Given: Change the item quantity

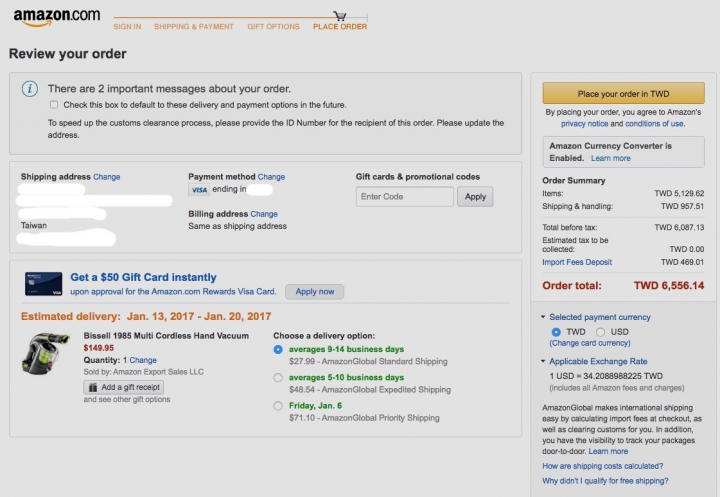Looking at the screenshot, I should (x=143, y=360).
